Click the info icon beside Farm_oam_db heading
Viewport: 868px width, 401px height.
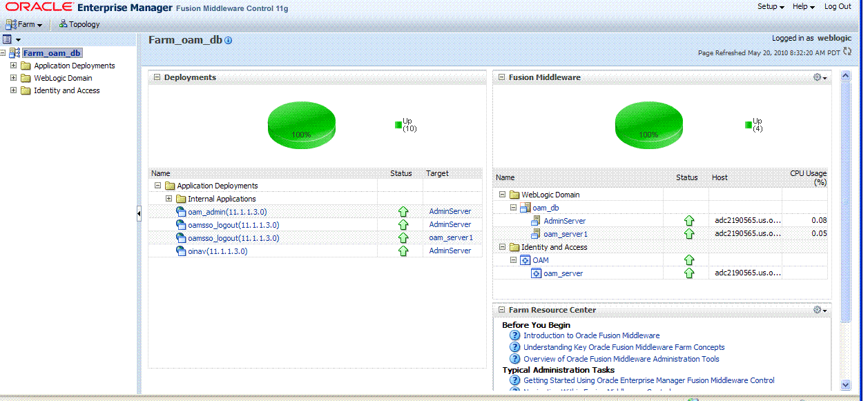click(228, 40)
